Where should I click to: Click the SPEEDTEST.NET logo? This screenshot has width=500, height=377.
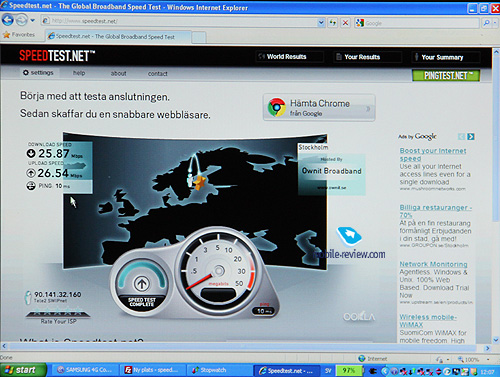tap(57, 56)
